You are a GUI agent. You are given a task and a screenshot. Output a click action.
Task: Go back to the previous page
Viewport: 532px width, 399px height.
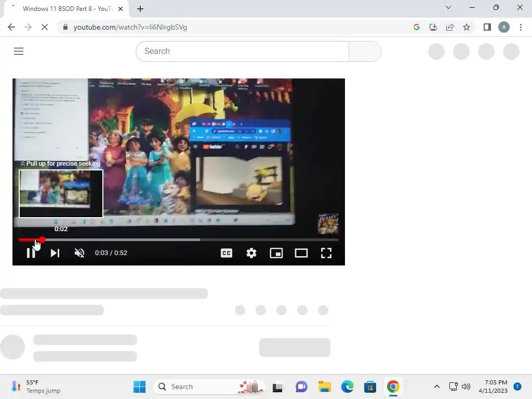(11, 27)
